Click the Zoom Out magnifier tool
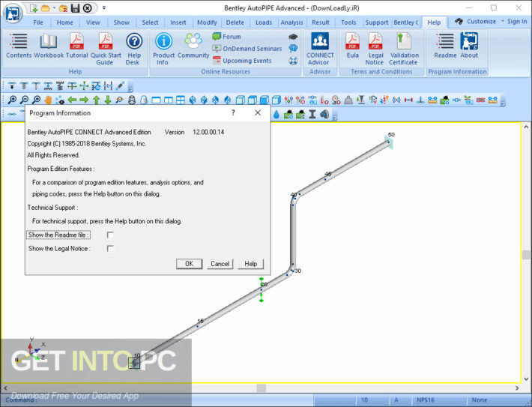 pos(24,100)
